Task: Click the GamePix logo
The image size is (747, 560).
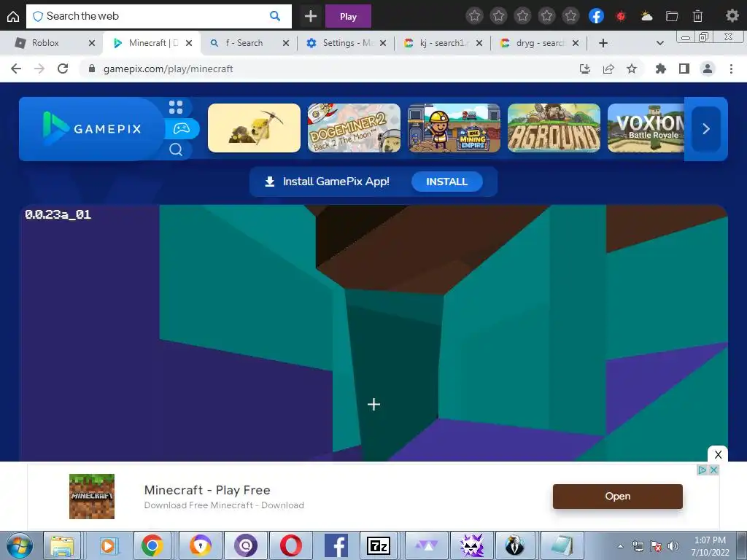Action: [x=92, y=128]
